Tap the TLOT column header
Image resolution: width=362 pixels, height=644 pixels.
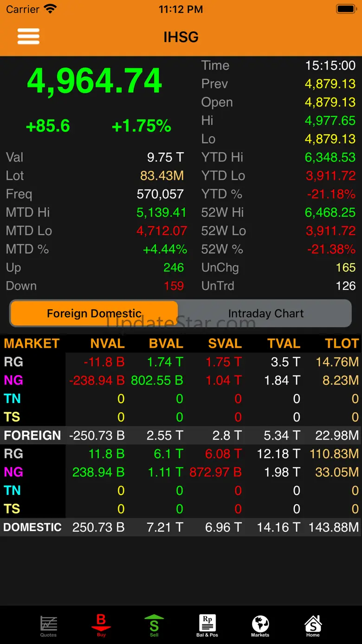pos(342,344)
